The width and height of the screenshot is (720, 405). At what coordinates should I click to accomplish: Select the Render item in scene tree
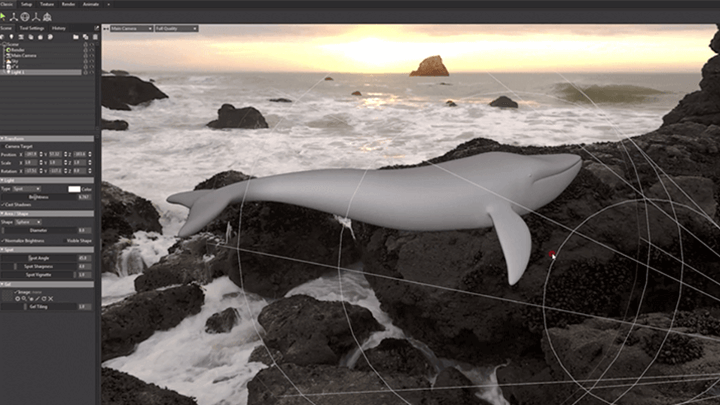pos(18,50)
